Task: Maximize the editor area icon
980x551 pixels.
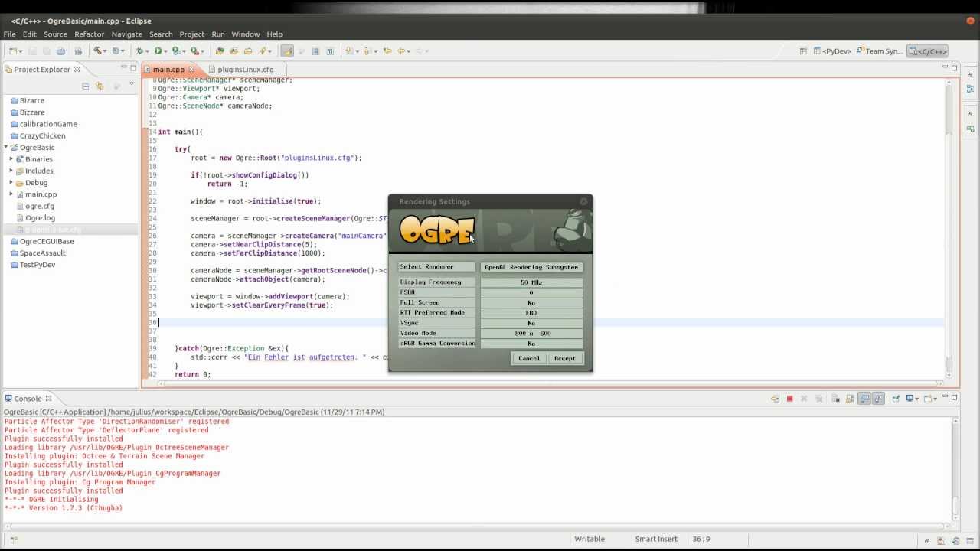Action: tap(954, 68)
